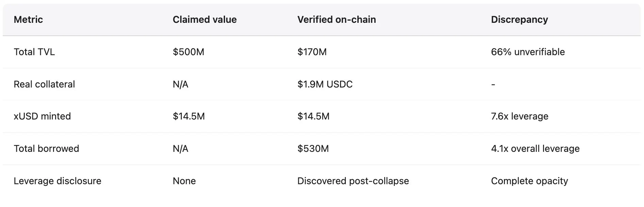Screen dimensions: 644x207
Task: Select the Total TVL row label
Action: click(34, 52)
